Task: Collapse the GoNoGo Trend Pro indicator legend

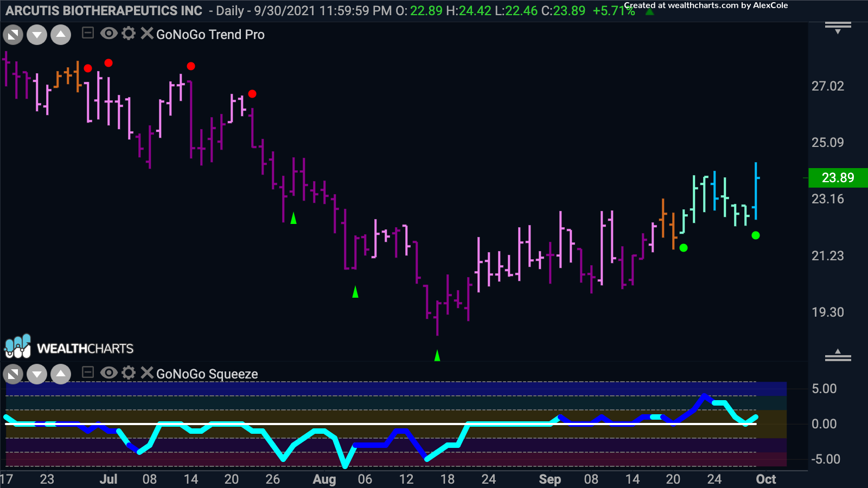Action: point(87,34)
